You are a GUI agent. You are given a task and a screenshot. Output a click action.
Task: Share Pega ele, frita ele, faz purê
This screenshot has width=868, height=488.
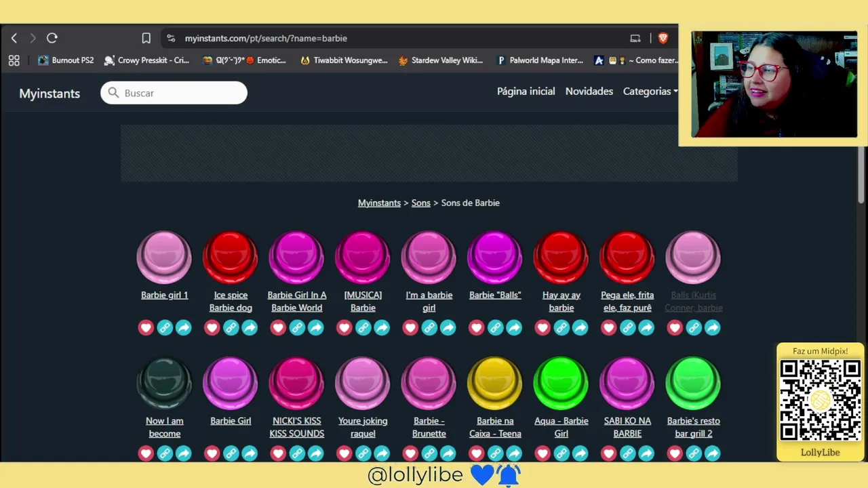tap(646, 328)
